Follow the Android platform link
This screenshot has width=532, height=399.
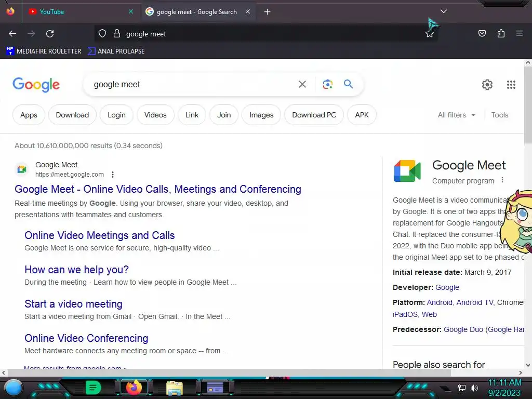pyautogui.click(x=440, y=302)
